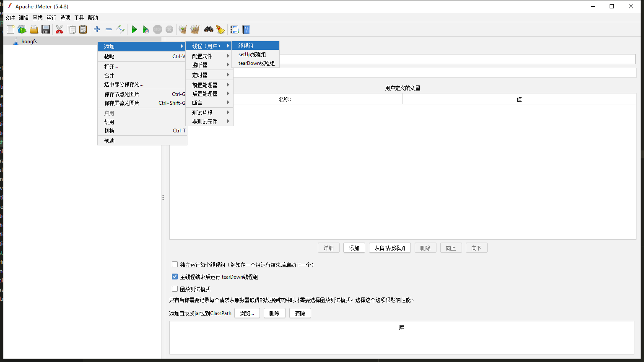Click the Save floppy disk icon
Screen dimensions: 644x362
pyautogui.click(x=46, y=29)
